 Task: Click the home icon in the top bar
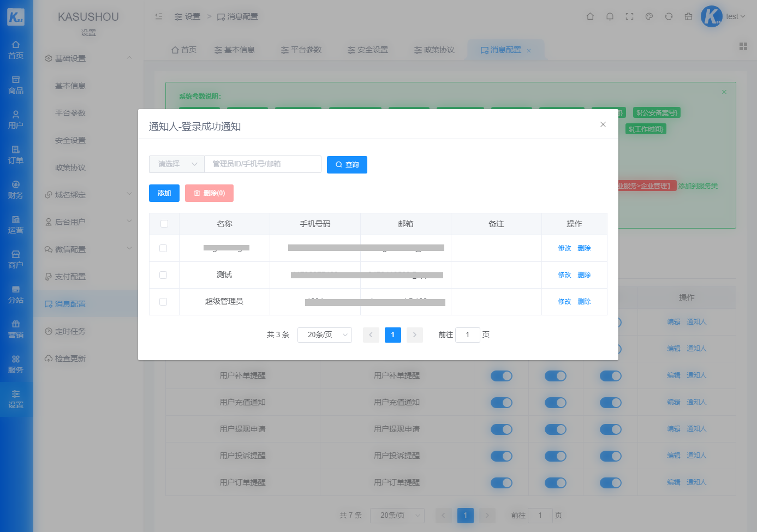coord(590,16)
